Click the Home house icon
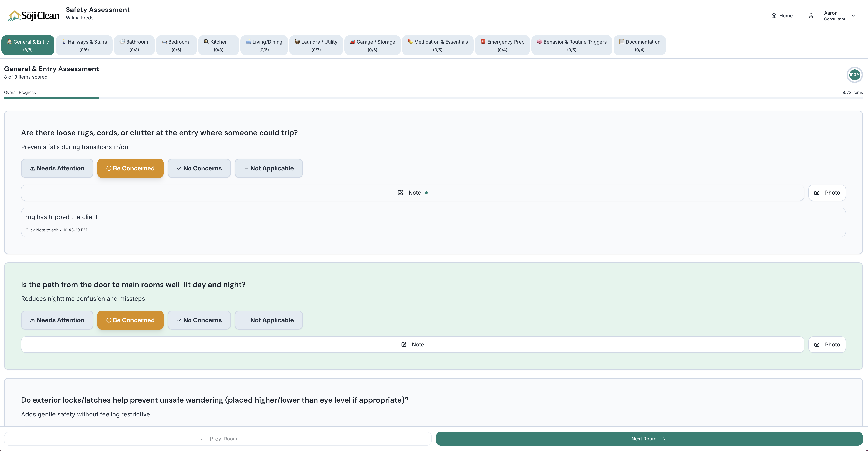Viewport: 868px width, 451px height. pos(774,15)
